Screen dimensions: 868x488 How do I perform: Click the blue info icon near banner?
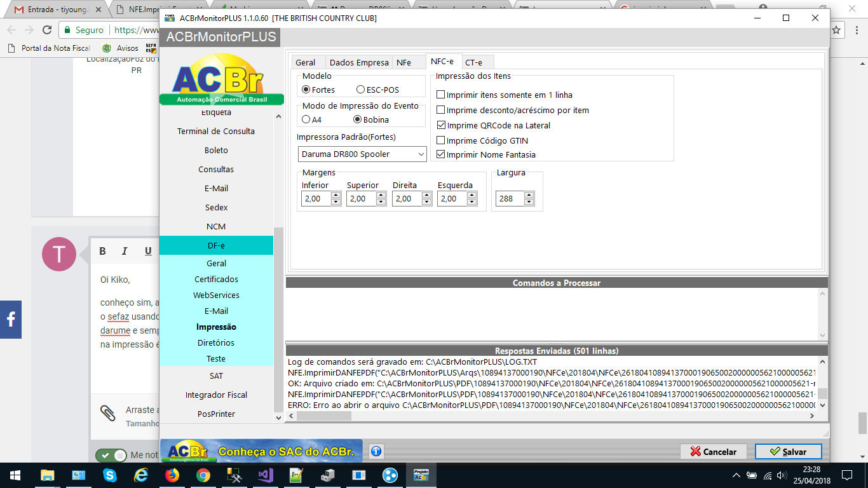pos(376,451)
